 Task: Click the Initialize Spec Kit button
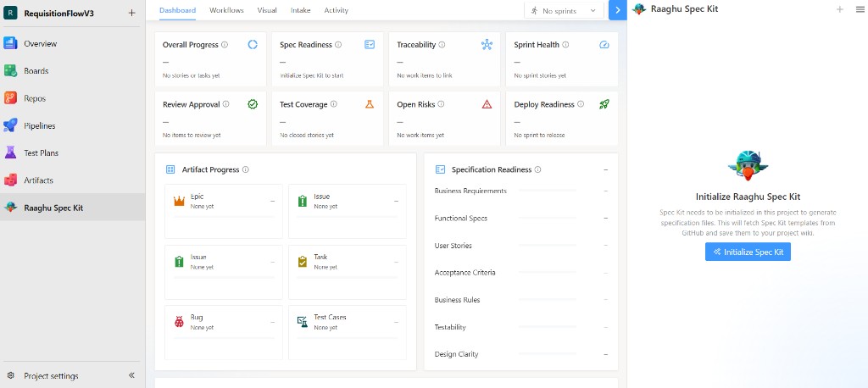[748, 252]
